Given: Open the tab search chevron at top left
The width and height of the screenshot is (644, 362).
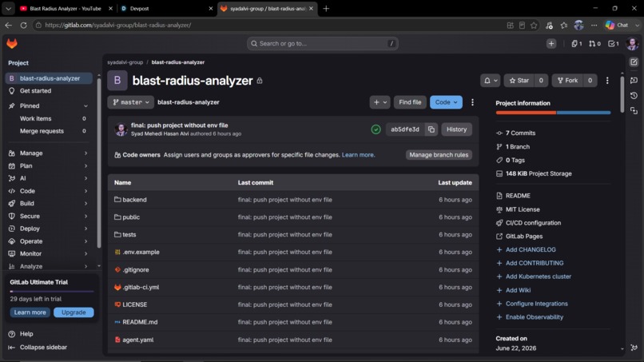Looking at the screenshot, I should [x=8, y=8].
